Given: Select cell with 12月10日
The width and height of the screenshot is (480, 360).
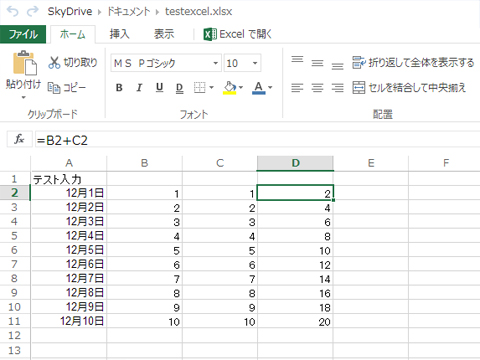Looking at the screenshot, I should tap(69, 321).
